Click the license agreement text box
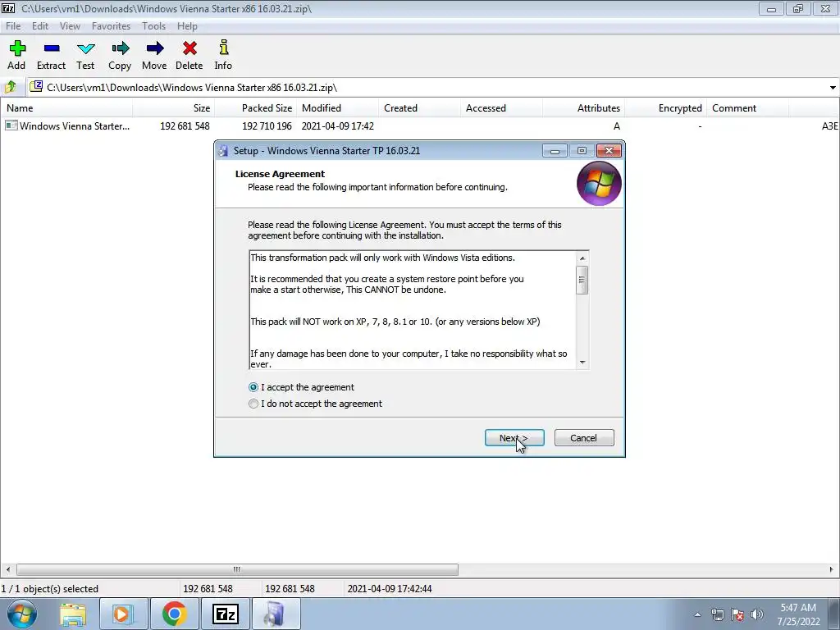 click(413, 310)
